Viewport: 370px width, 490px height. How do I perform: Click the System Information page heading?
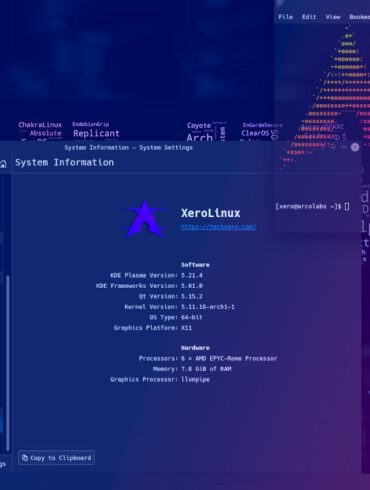[64, 162]
